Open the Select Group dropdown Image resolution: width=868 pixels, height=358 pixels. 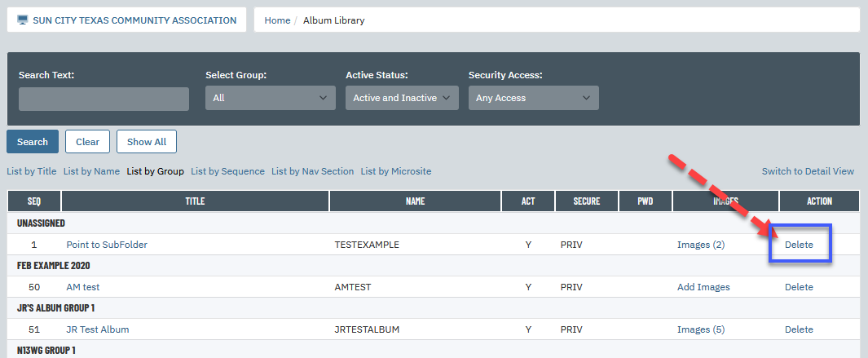coord(270,98)
